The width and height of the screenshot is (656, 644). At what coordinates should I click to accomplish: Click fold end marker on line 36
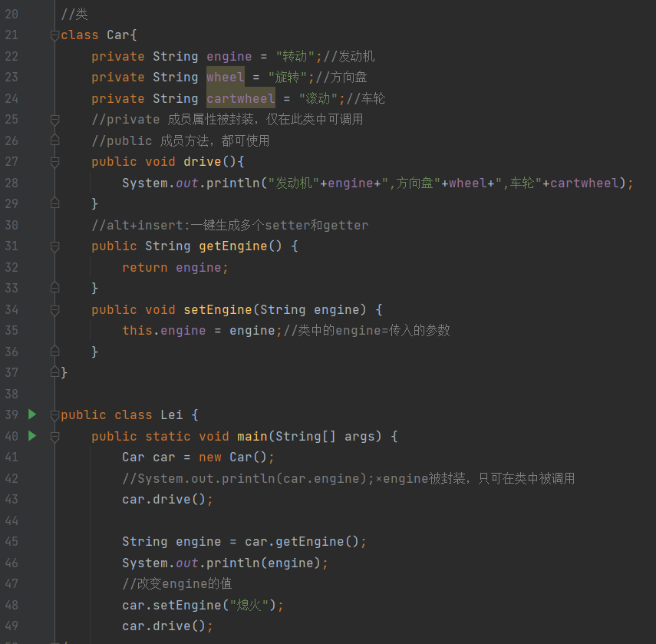[x=54, y=351]
